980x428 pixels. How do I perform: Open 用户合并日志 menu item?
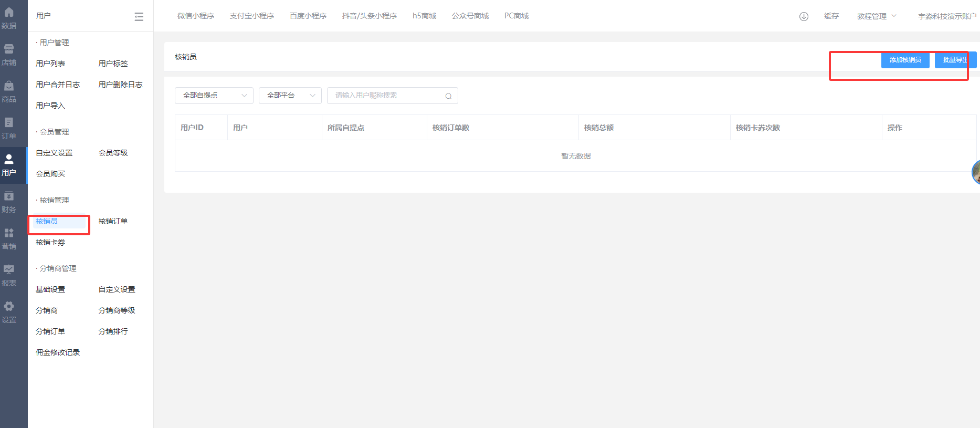(x=58, y=85)
